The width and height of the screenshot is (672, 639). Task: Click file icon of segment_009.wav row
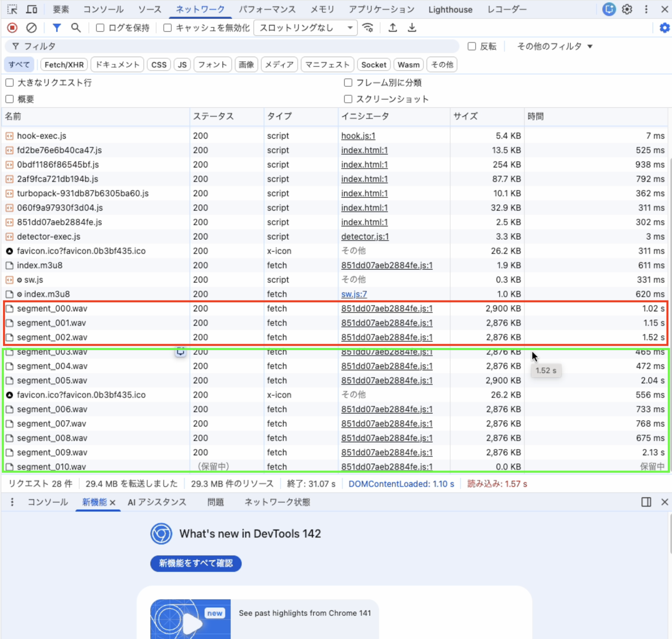tap(10, 453)
